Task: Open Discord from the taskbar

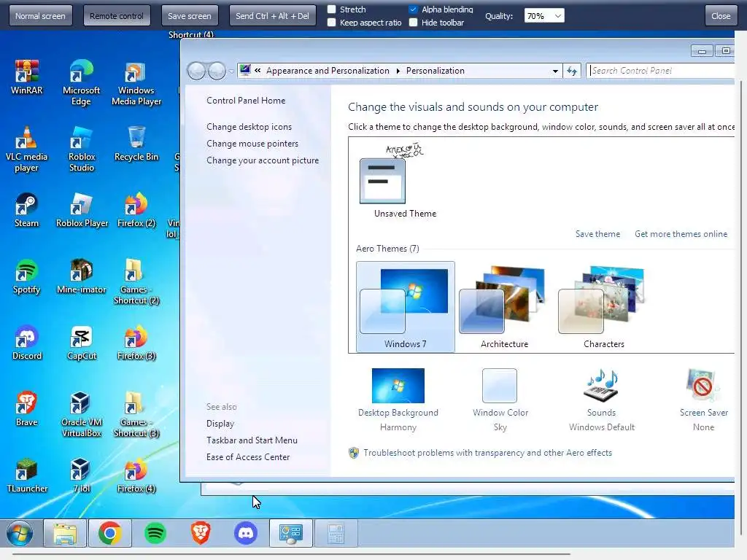Action: click(x=246, y=533)
